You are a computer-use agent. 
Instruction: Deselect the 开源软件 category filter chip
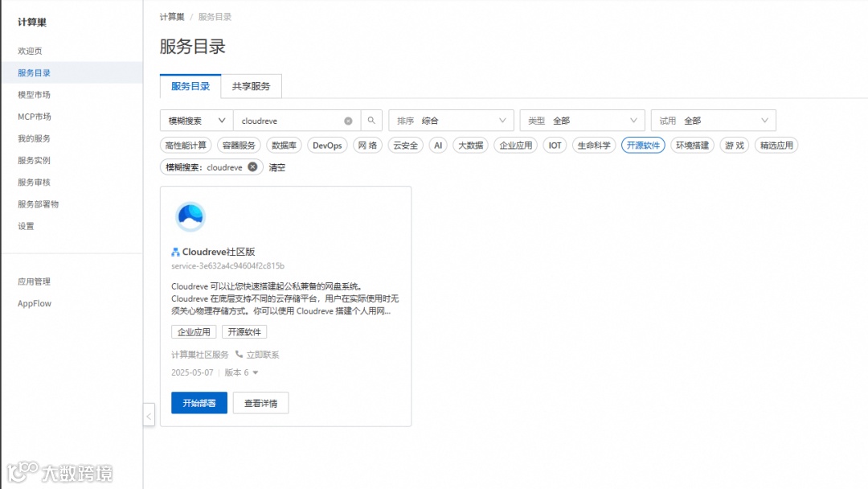pyautogui.click(x=643, y=145)
